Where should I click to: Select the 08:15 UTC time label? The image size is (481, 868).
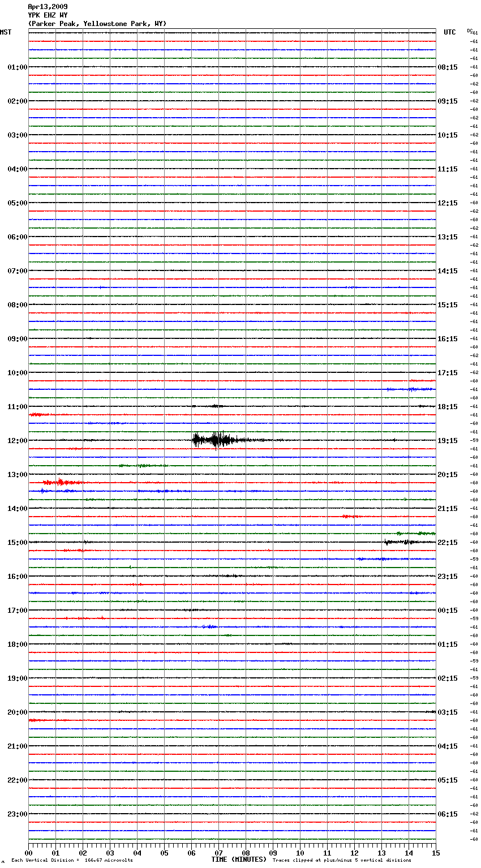point(448,67)
